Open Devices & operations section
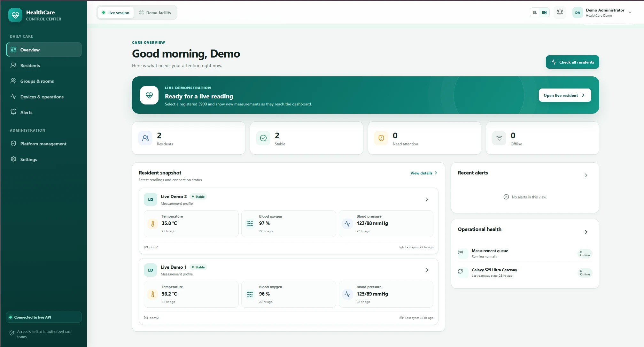 tap(44, 96)
